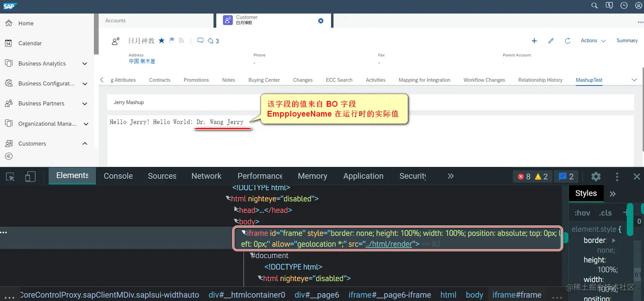
Task: Select the inspect element picker in DevTools
Action: tap(10, 177)
